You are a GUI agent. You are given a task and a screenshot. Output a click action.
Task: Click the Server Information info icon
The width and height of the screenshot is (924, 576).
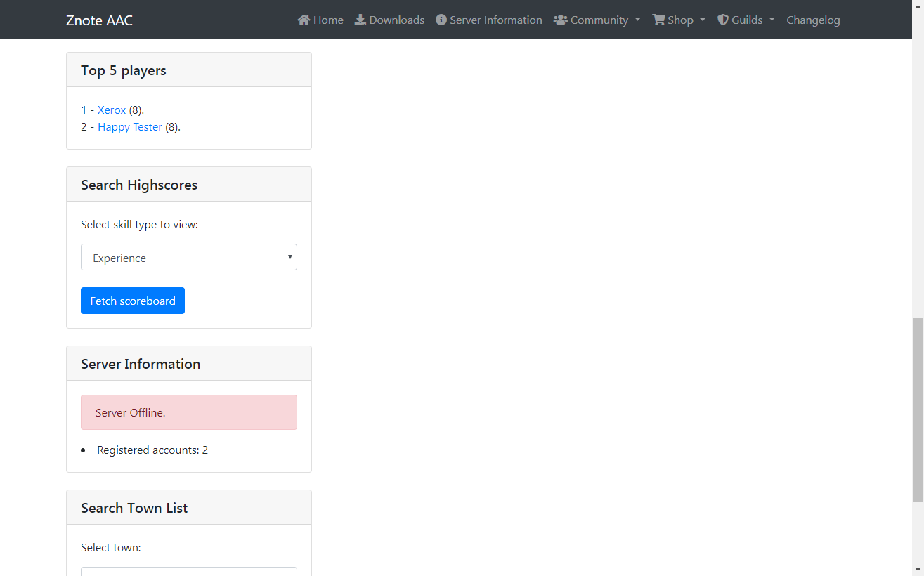coord(441,20)
